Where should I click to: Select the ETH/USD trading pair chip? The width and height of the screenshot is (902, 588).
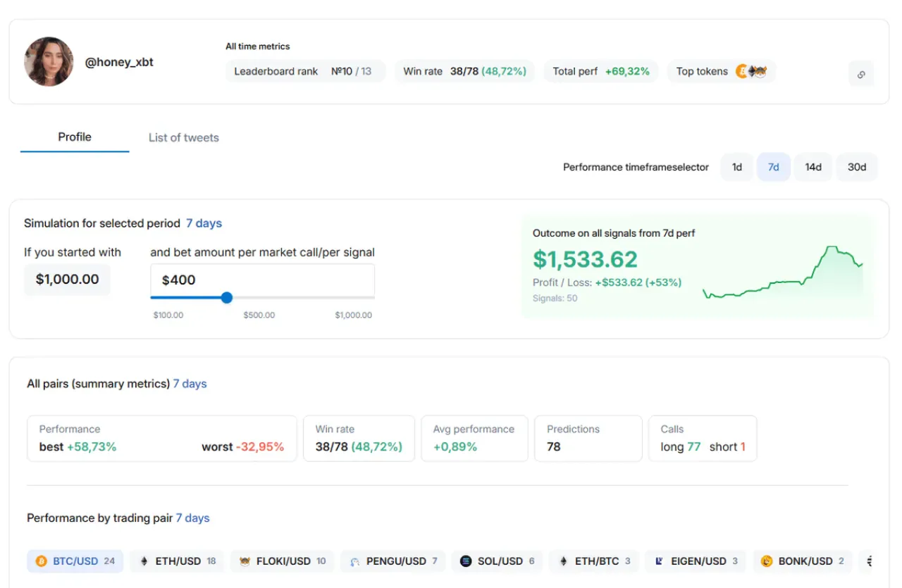click(178, 561)
